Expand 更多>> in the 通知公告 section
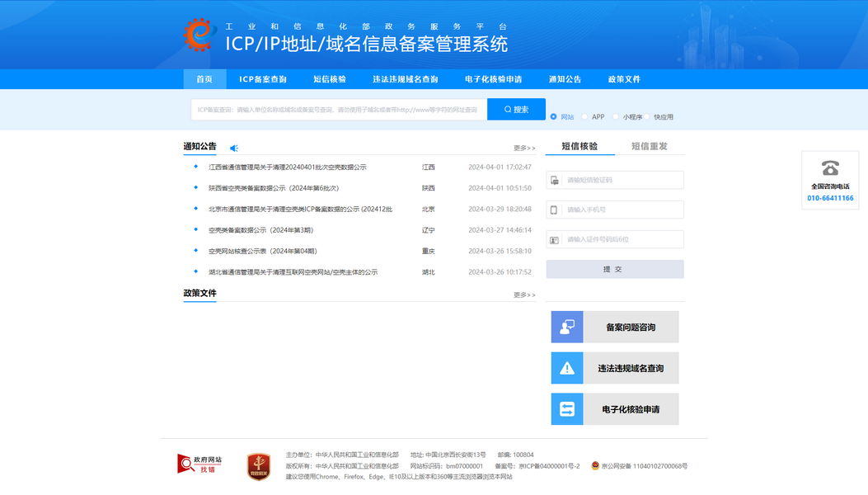Image resolution: width=868 pixels, height=495 pixels. pyautogui.click(x=524, y=148)
